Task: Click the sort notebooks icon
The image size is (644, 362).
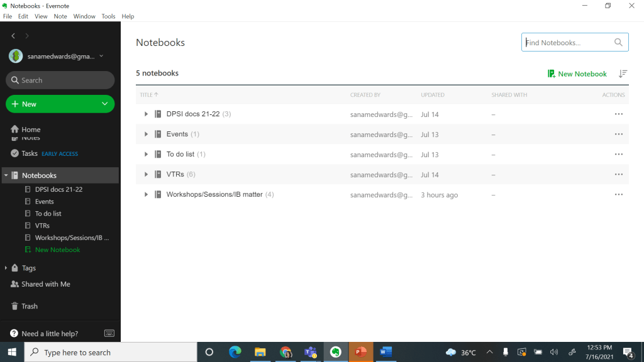Action: tap(623, 74)
